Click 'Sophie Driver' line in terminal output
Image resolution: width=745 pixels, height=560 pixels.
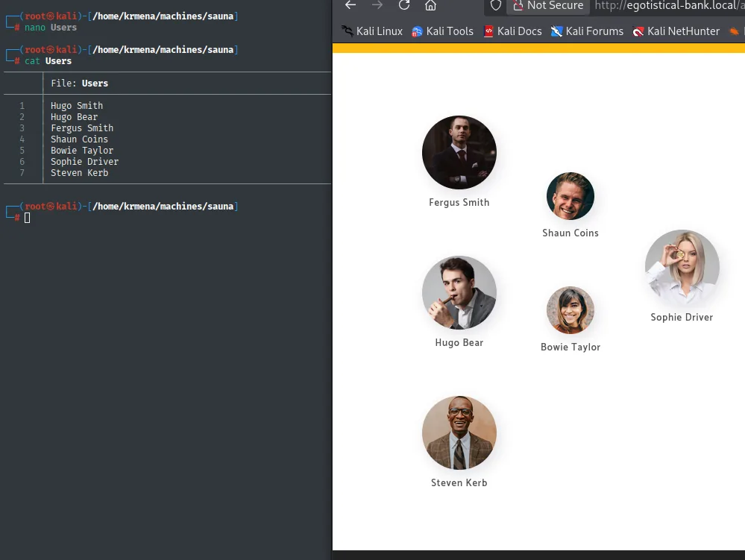click(84, 162)
